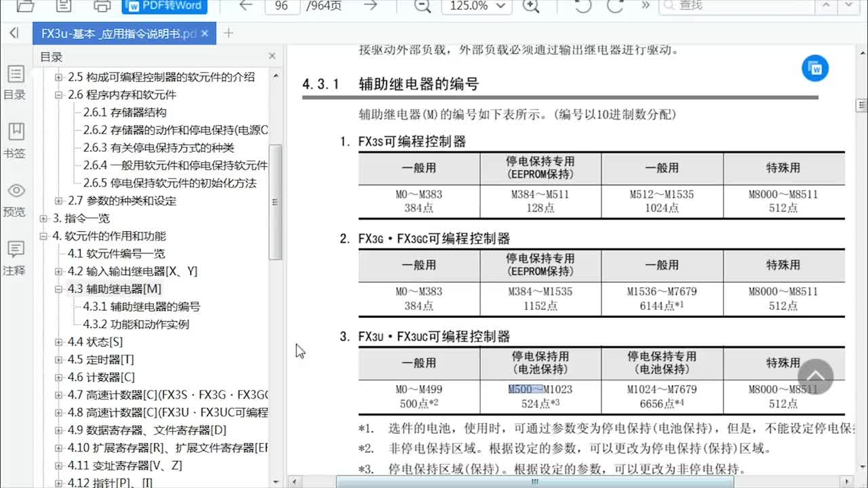This screenshot has width=868, height=488.
Task: Open the 书签 bookmark sidebar icon
Action: (x=15, y=140)
